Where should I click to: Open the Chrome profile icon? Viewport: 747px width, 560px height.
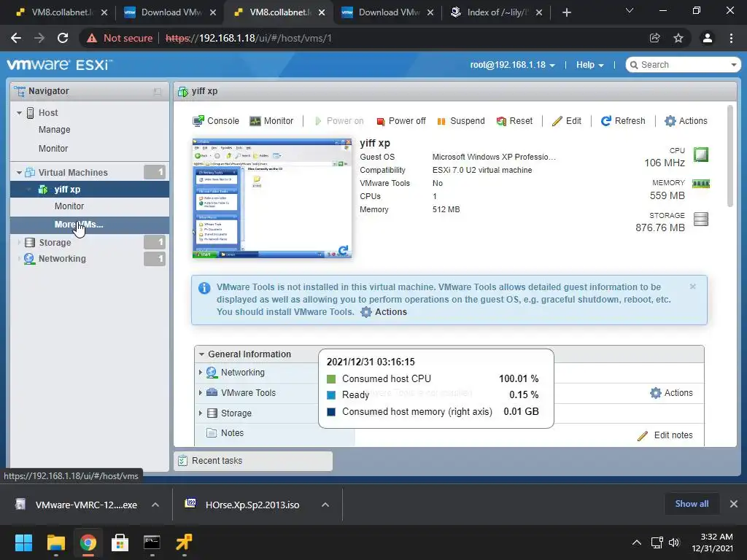coord(708,38)
